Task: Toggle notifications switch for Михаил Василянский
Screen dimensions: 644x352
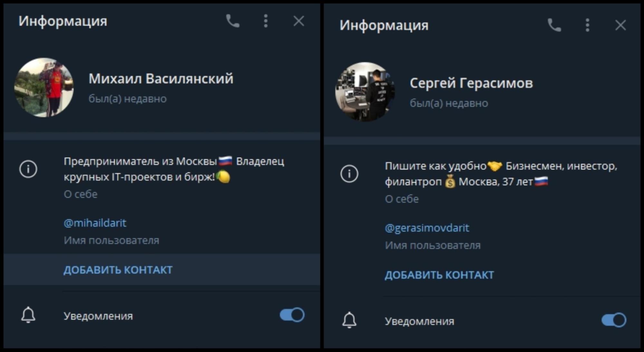Action: pyautogui.click(x=292, y=315)
